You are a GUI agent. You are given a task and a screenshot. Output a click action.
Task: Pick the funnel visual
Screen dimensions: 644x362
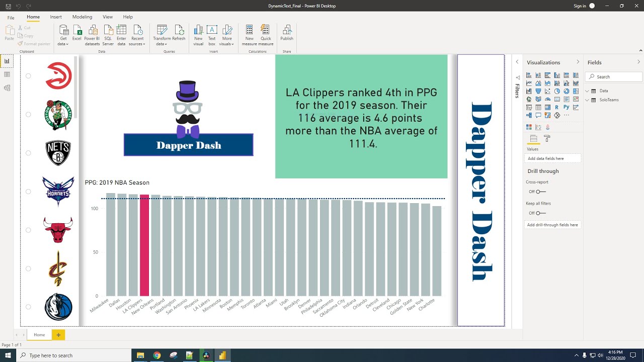(538, 91)
